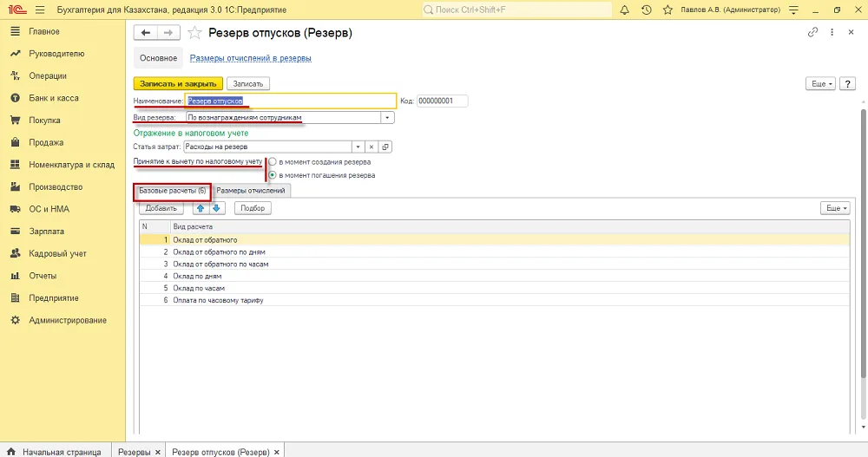
Task: Open history clock icon
Action: coord(646,10)
